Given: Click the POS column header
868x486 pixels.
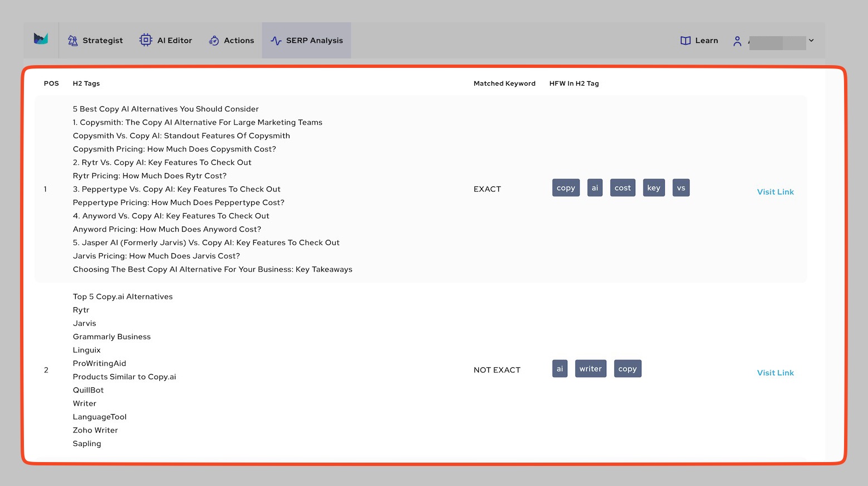Looking at the screenshot, I should 51,84.
